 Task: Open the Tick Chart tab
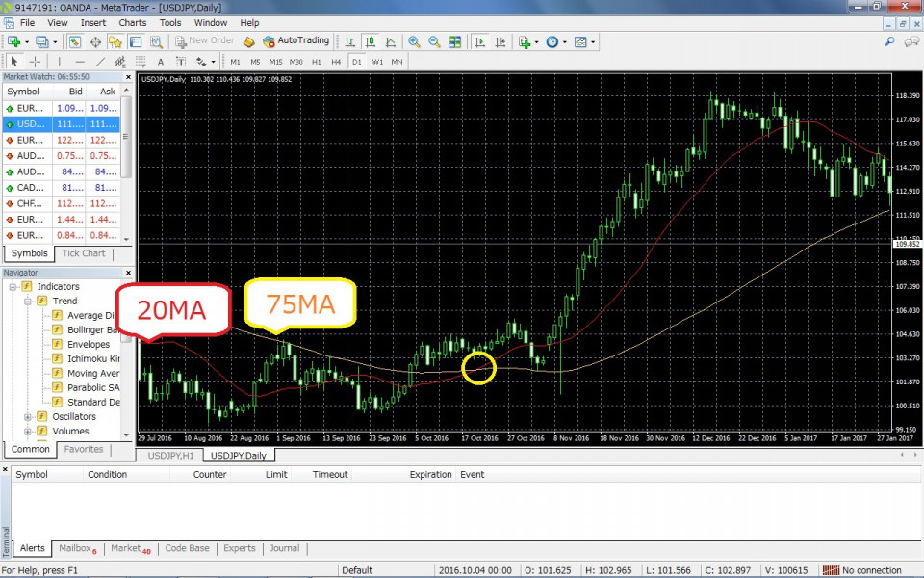(x=84, y=253)
